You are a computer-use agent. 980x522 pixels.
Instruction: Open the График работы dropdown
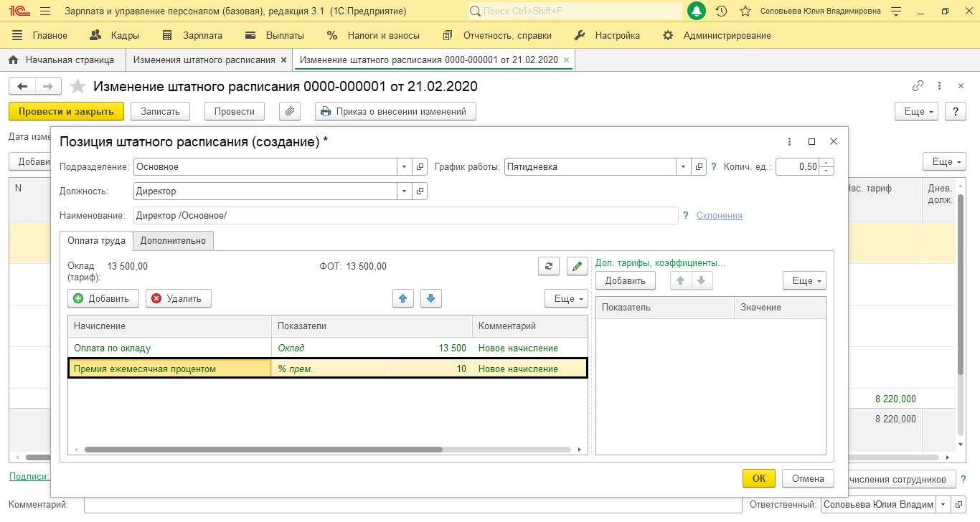click(684, 167)
